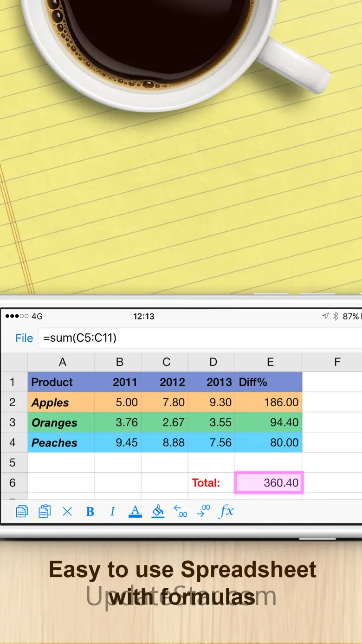This screenshot has height=644, width=362.
Task: Open the File menu
Action: 24,338
